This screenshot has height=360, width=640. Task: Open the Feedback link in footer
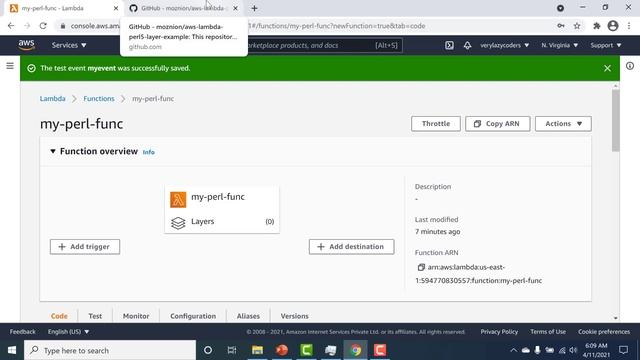[x=22, y=332]
